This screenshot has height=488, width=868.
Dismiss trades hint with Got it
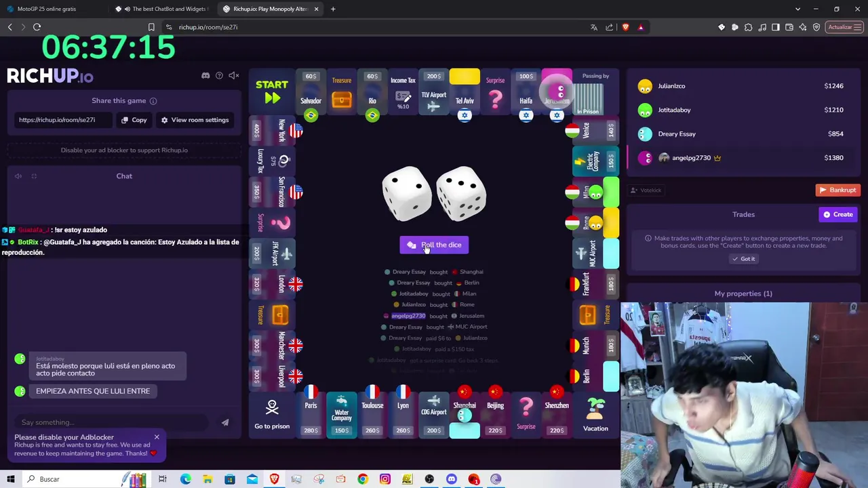click(743, 259)
